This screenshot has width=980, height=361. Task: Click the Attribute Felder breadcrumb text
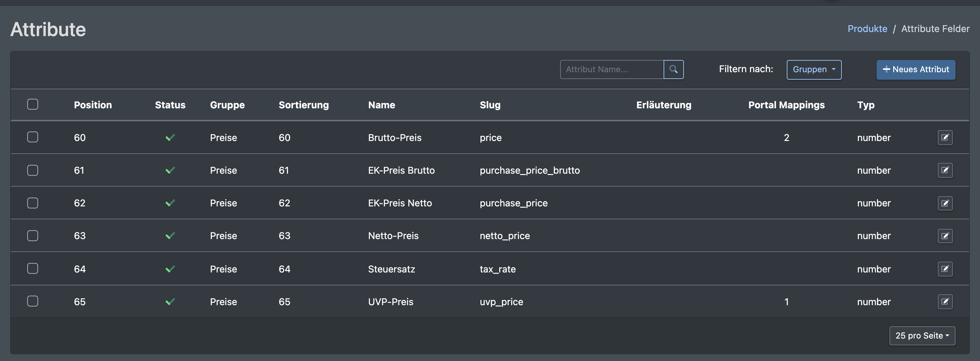935,29
